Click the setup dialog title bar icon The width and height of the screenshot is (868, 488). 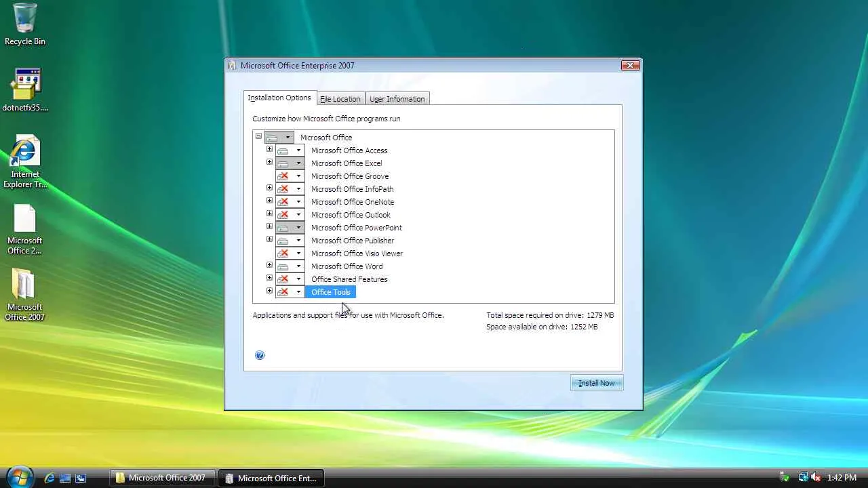click(x=232, y=66)
